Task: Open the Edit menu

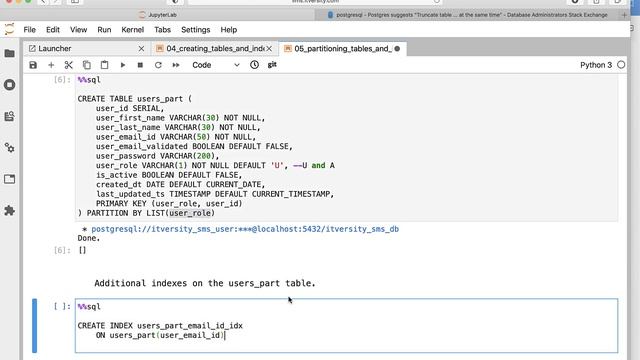Action: [53, 30]
